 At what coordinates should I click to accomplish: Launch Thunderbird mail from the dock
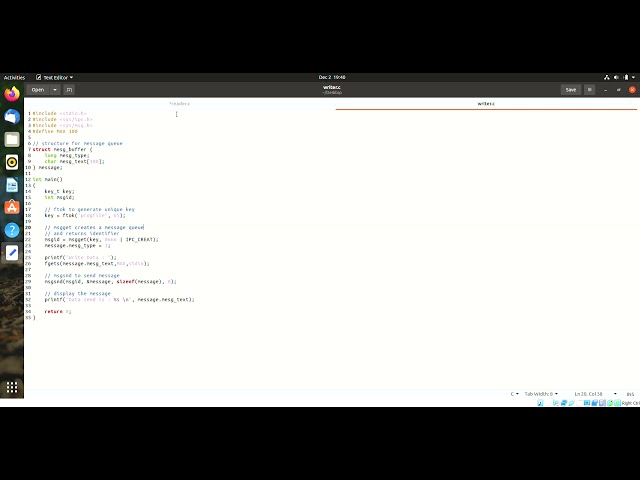(x=12, y=117)
